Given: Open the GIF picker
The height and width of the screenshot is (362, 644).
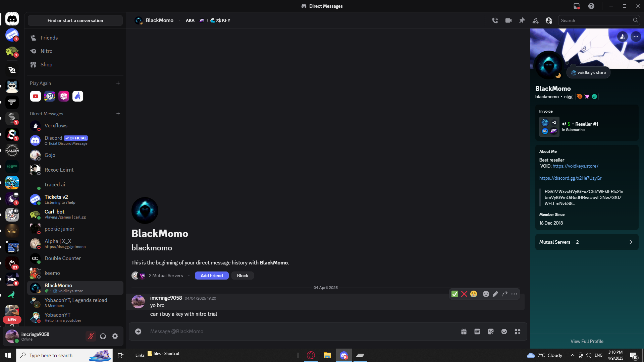Looking at the screenshot, I should point(477,331).
